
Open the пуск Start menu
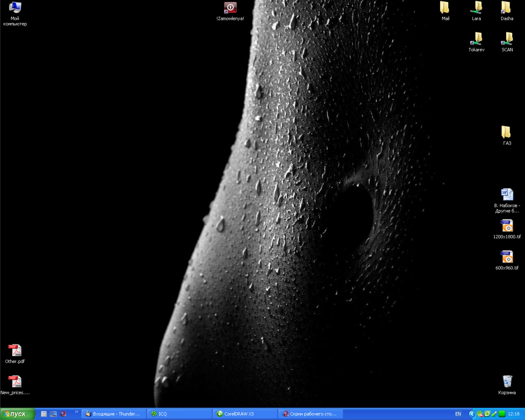pyautogui.click(x=17, y=414)
